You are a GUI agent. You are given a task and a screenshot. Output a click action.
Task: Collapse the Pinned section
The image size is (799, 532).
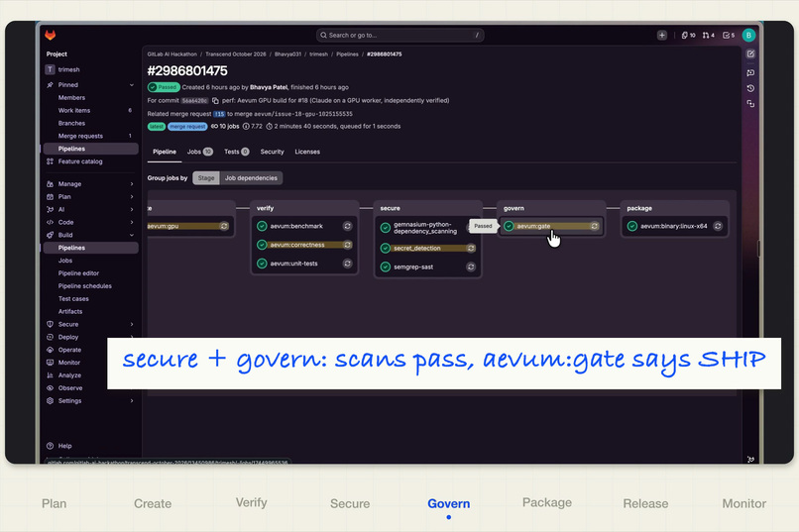click(132, 85)
